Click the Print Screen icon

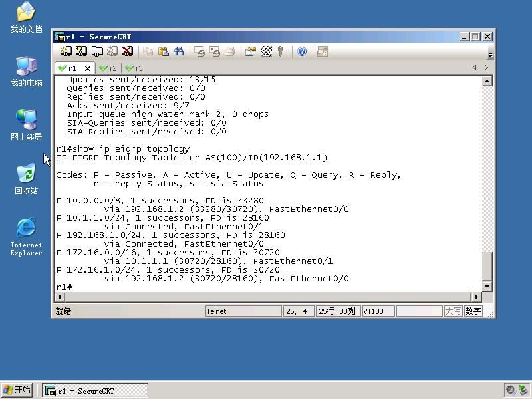click(199, 51)
